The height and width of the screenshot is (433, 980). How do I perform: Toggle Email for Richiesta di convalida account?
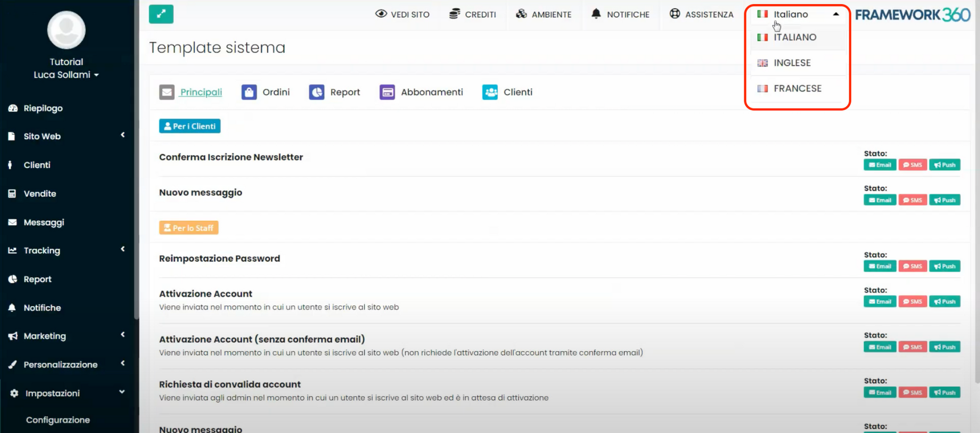[x=880, y=392]
